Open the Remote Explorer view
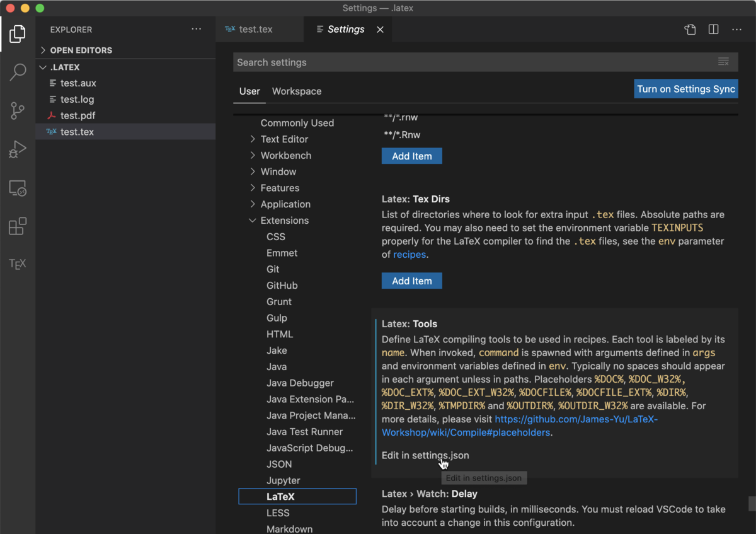This screenshot has width=756, height=534. 18,188
